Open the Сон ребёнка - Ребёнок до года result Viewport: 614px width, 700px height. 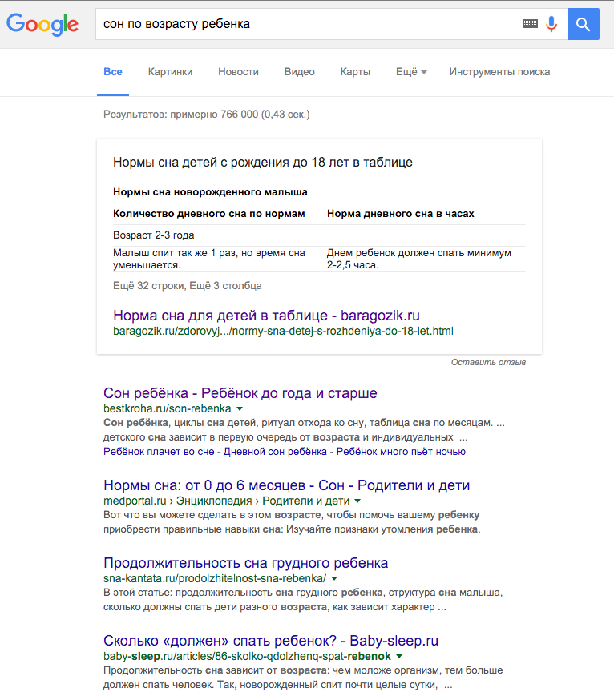[x=240, y=393]
